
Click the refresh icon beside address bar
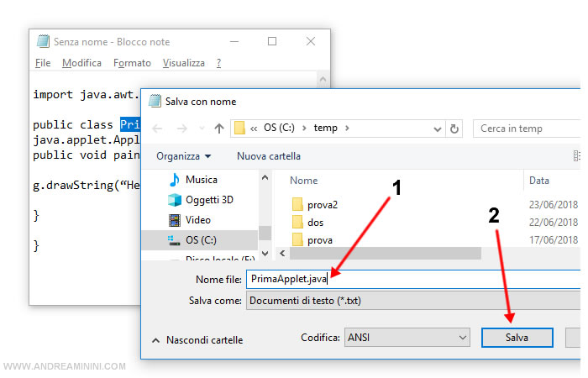[455, 129]
